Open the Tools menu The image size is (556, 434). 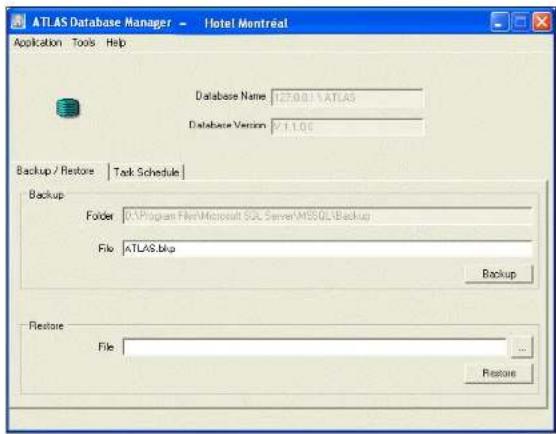coord(84,43)
